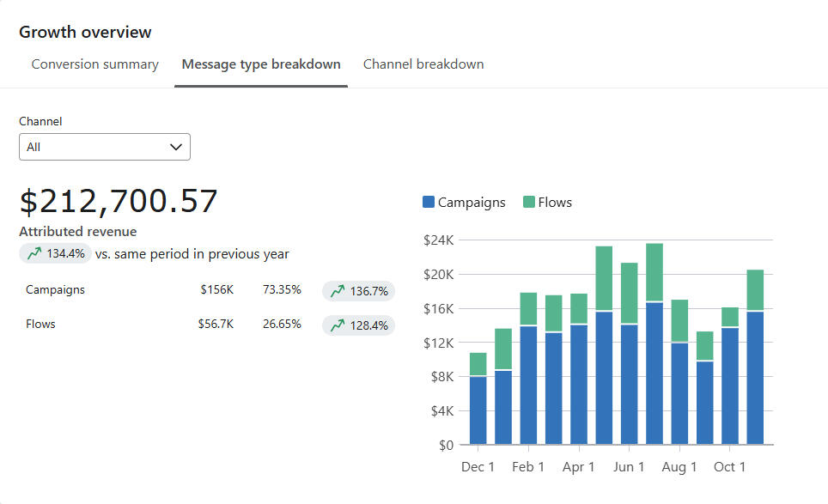Click the chevron on the Channel selector
The height and width of the screenshot is (504, 828).
[x=175, y=146]
